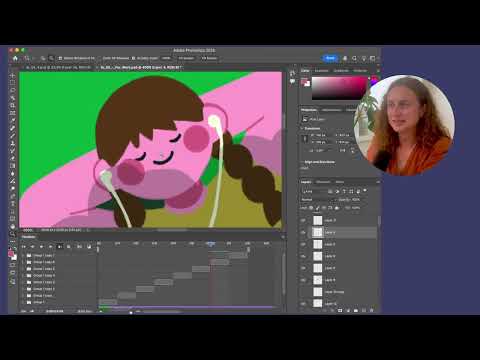Click the transition icon in Timeline controls

pos(89,247)
